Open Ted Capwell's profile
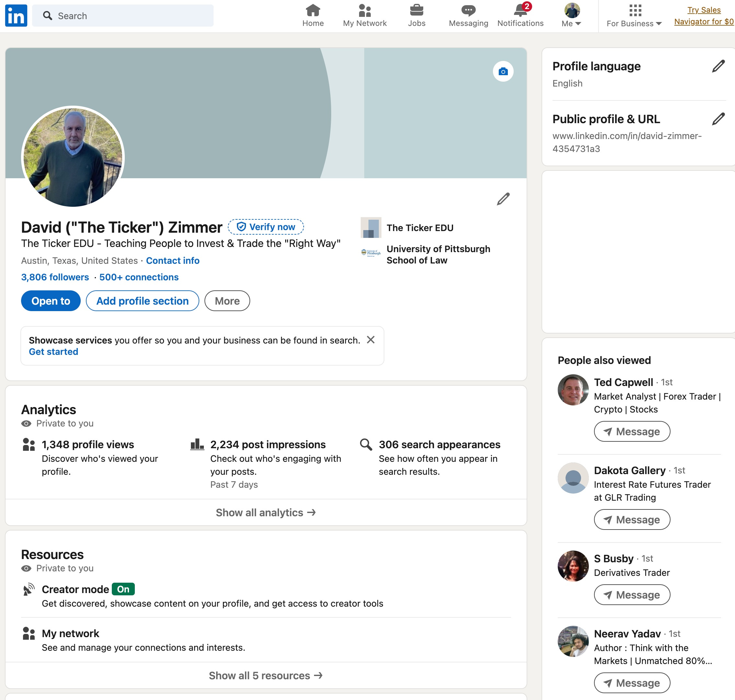This screenshot has height=700, width=735. coord(624,382)
